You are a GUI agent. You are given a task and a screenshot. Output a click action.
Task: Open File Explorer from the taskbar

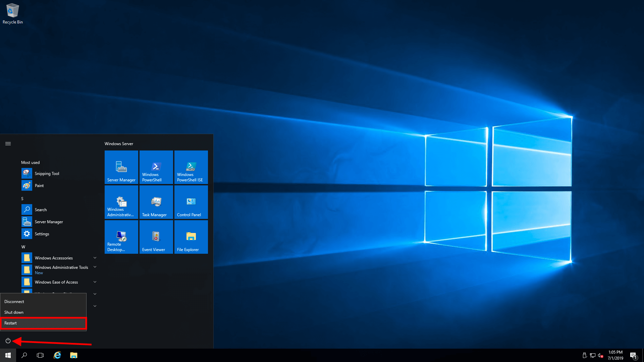[x=74, y=355]
